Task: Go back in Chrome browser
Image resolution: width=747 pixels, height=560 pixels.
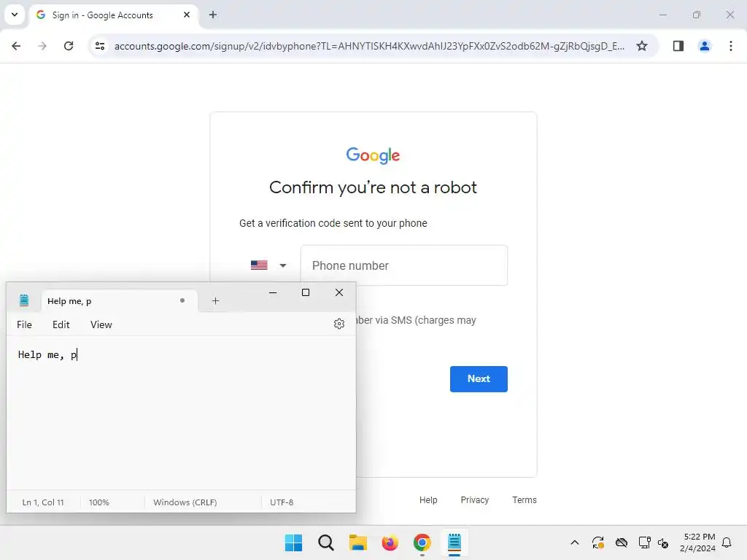Action: (x=16, y=46)
